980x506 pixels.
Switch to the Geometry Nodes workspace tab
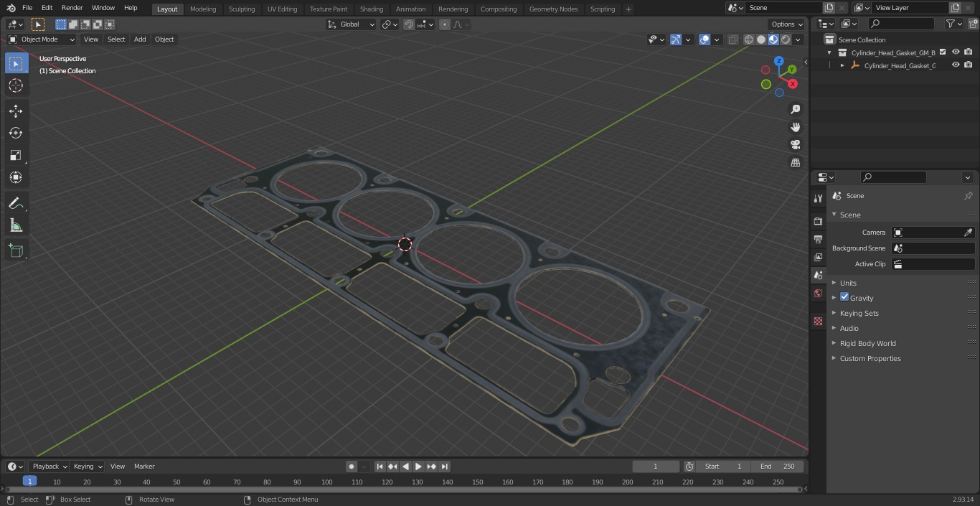tap(553, 9)
